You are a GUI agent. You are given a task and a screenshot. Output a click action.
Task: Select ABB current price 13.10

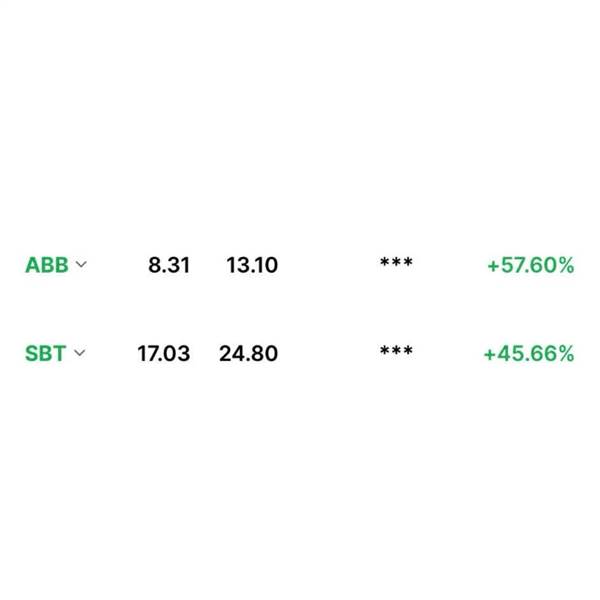(x=252, y=265)
